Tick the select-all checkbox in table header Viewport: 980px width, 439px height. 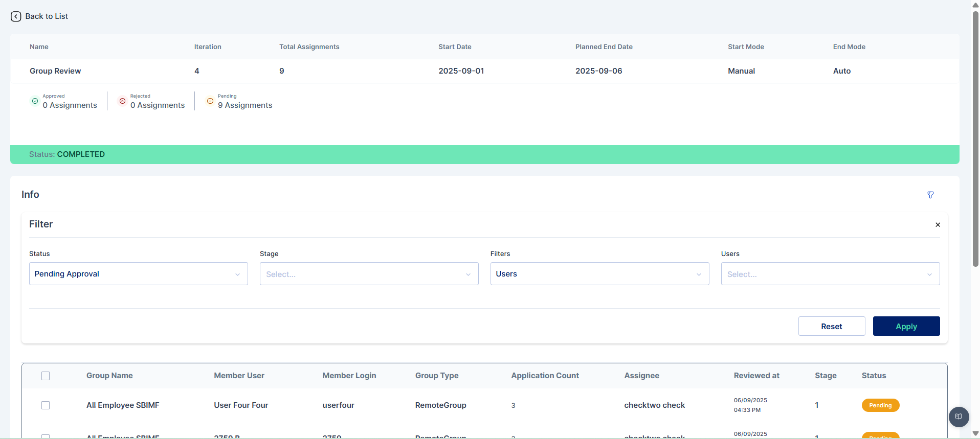point(46,376)
